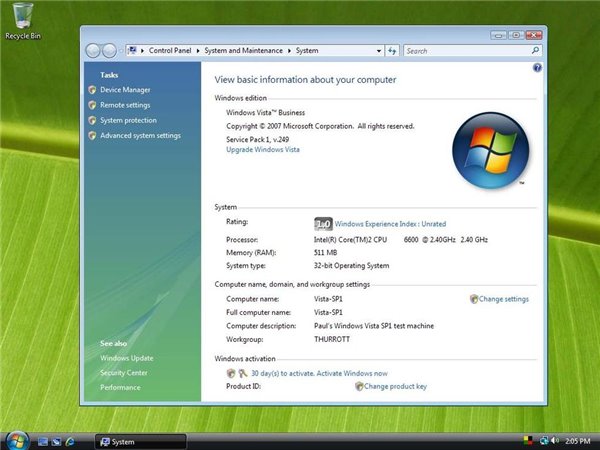The image size is (600, 450).
Task: Open the address bar history dropdown arrow
Action: click(378, 51)
